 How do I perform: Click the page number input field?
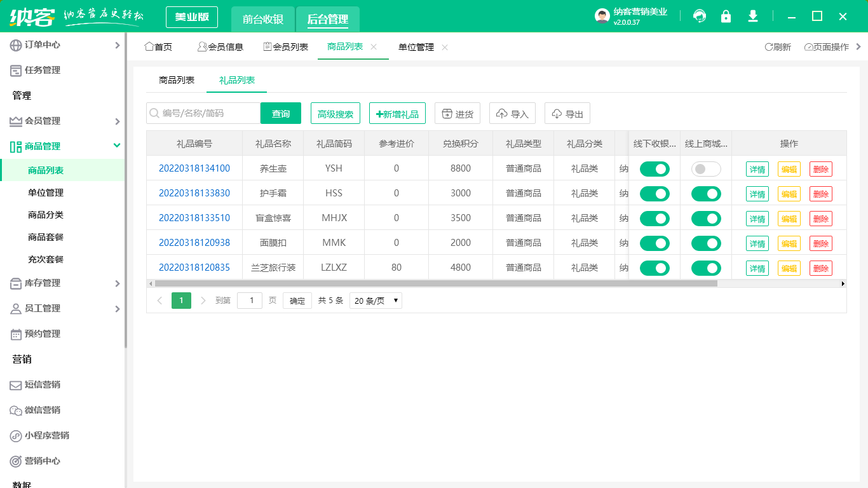click(250, 301)
